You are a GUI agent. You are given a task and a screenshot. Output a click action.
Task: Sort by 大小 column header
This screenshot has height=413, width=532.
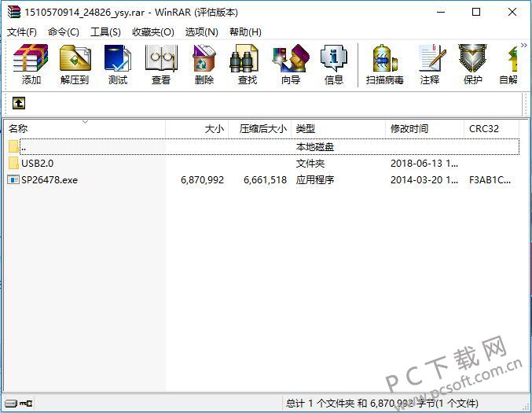coord(196,129)
